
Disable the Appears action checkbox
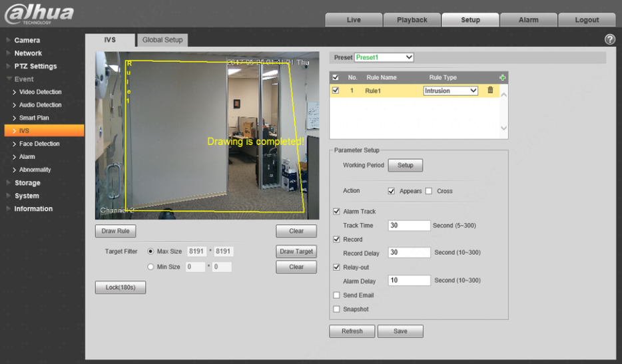pyautogui.click(x=392, y=191)
